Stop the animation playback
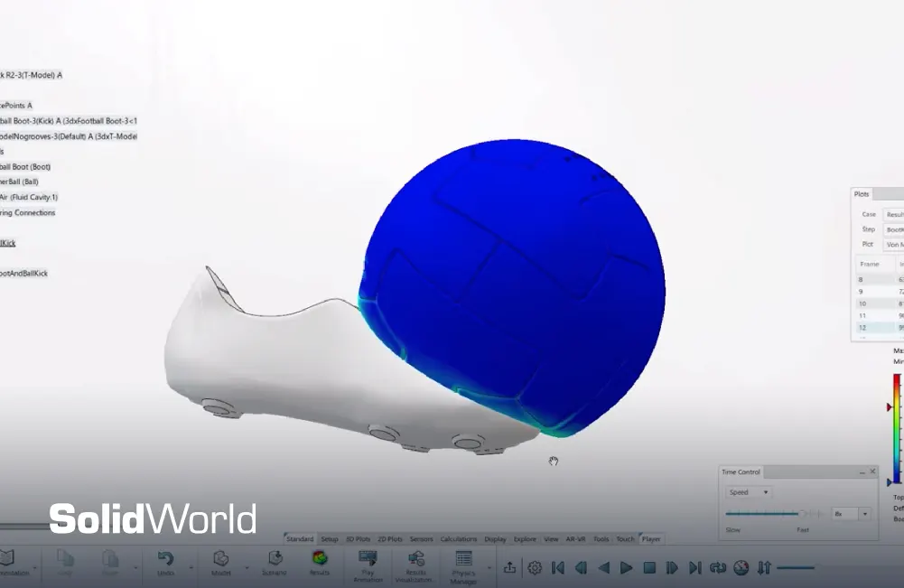 tap(649, 568)
